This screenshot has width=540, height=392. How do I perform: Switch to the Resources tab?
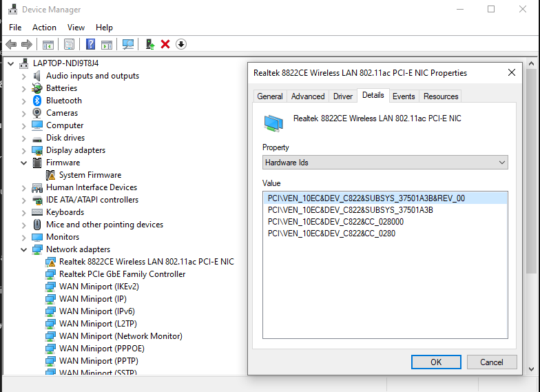441,96
